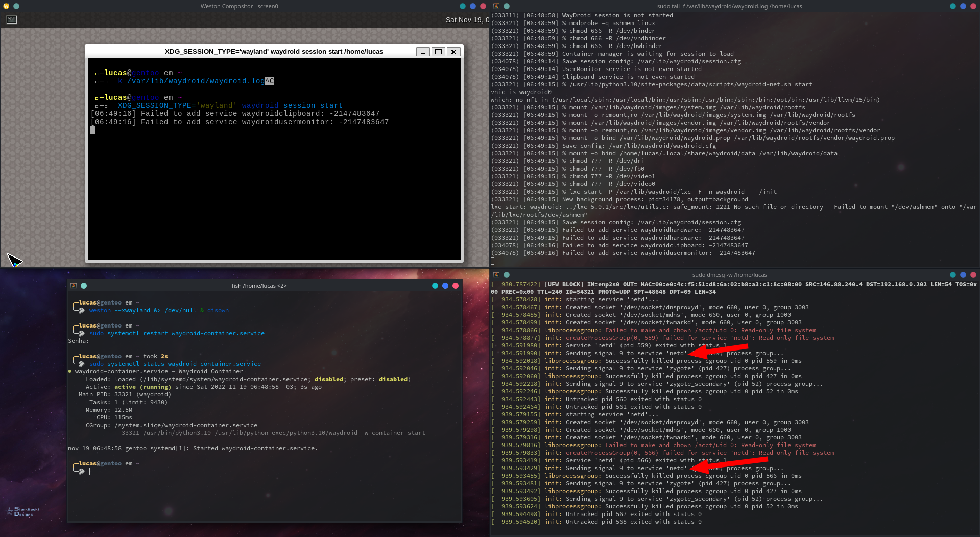980x537 pixels.
Task: Minimize the waydroid session start window
Action: click(x=423, y=52)
